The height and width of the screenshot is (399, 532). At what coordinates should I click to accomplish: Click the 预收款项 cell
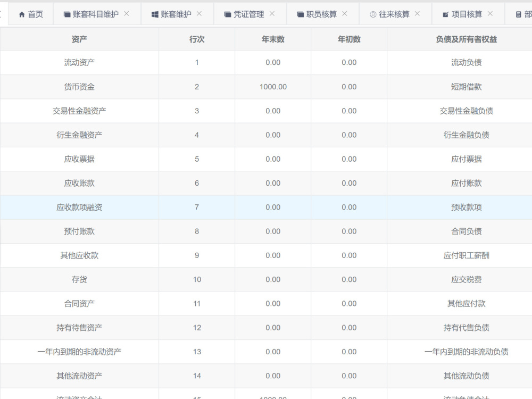467,207
